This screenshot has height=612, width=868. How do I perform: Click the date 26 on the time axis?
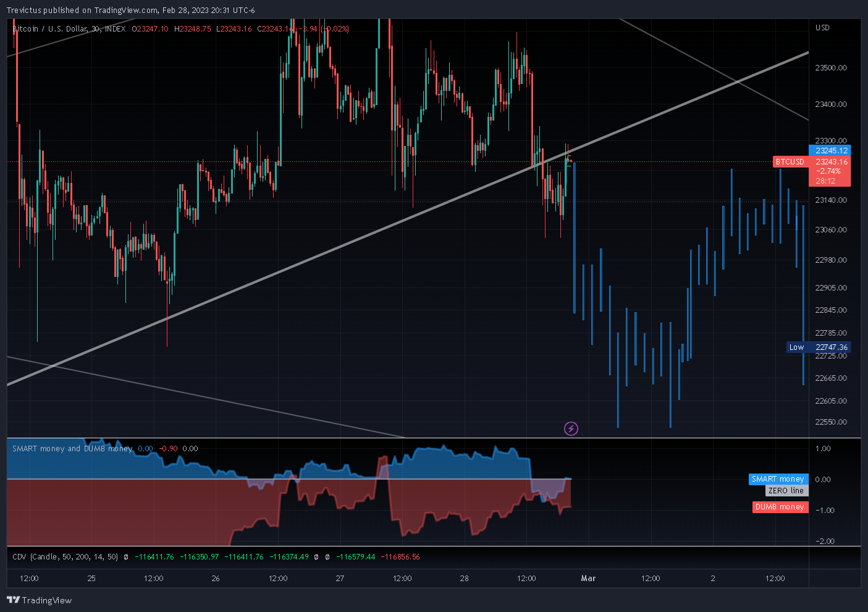click(x=216, y=579)
